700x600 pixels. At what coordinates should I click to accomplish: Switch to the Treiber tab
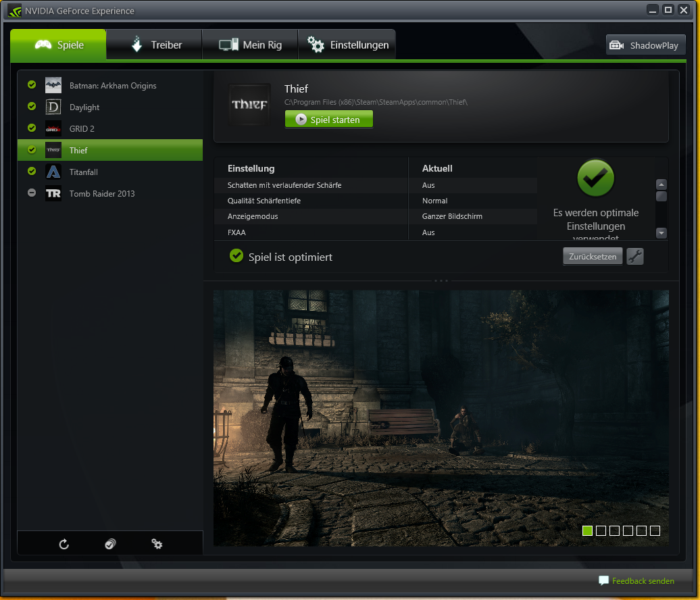[155, 45]
